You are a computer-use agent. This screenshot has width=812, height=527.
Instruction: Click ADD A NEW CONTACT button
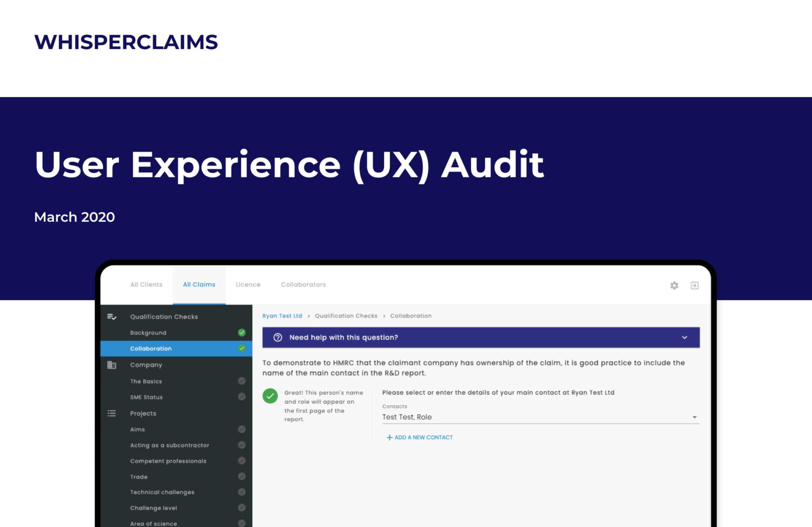tap(423, 437)
